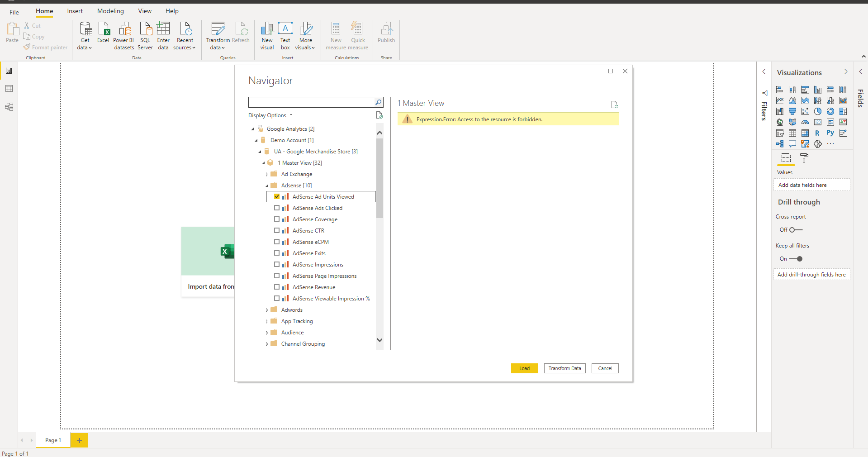Open the File menu
Viewport: 868px width, 457px height.
(14, 12)
